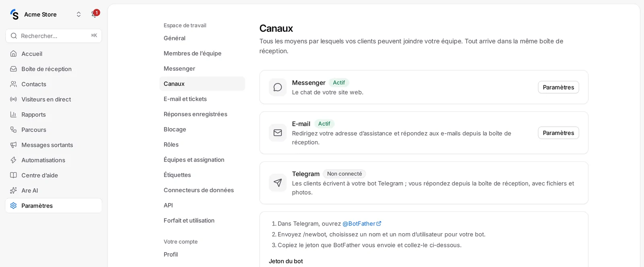This screenshot has height=267, width=644.
Task: Open Équipes et assignation settings
Action: [x=202, y=160]
